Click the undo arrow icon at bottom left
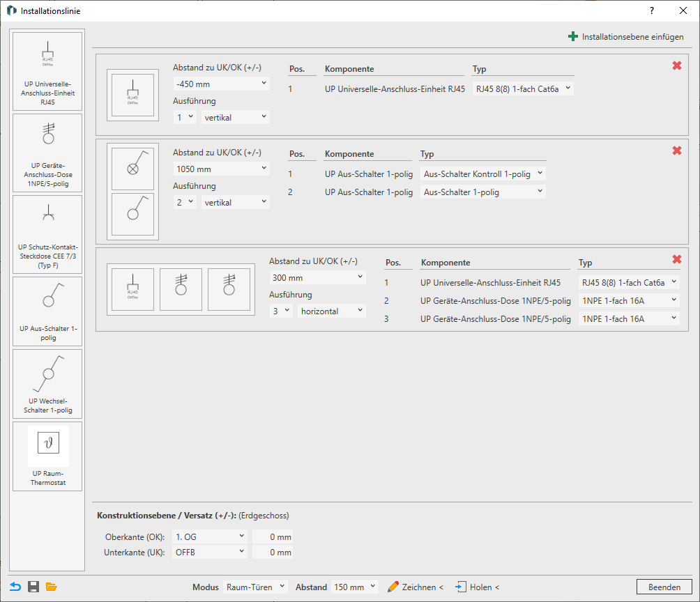The image size is (700, 602). pos(15,587)
